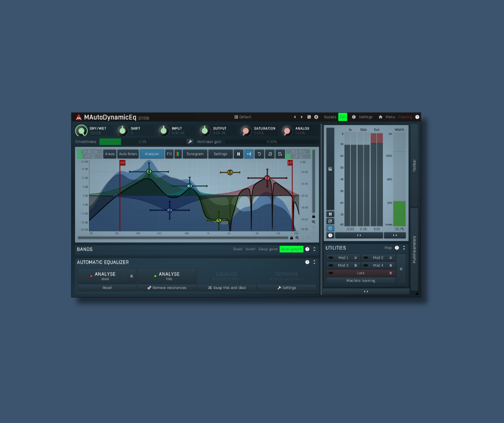The height and width of the screenshot is (423, 504).
Task: Click Swap this and ideal button
Action: click(x=227, y=288)
